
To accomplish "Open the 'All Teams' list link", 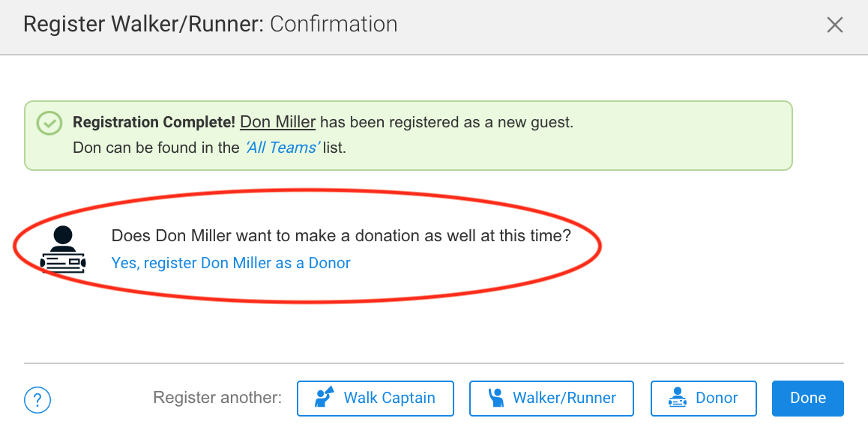I will coord(282,148).
